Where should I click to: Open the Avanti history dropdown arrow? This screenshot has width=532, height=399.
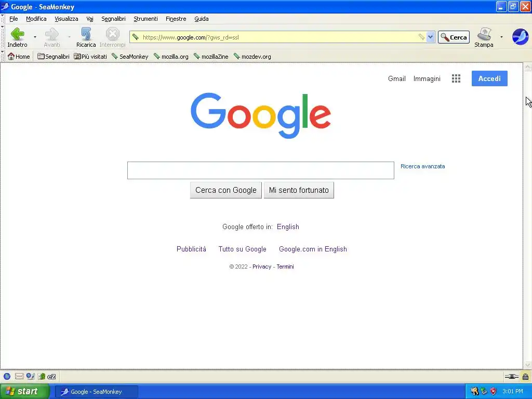(70, 37)
